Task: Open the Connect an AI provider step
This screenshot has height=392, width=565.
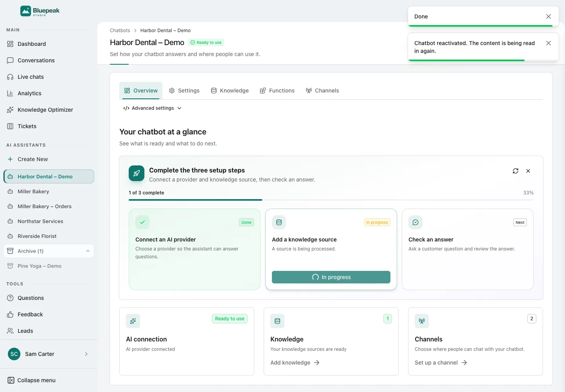Action: (x=195, y=249)
